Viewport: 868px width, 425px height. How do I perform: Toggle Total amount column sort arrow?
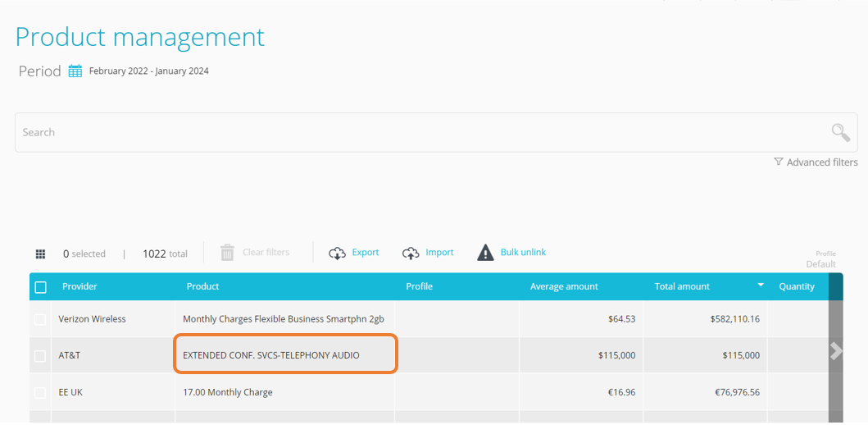coord(761,285)
